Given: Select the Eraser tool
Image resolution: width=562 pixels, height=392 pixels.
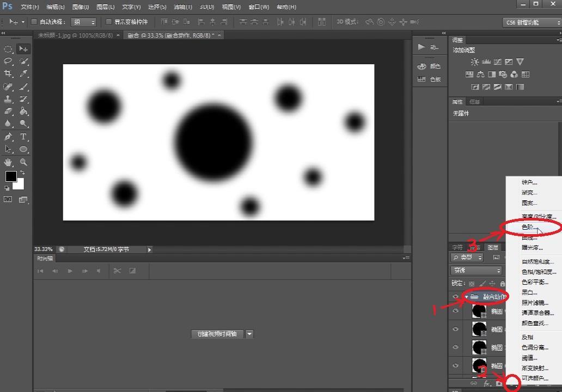Looking at the screenshot, I should point(8,112).
